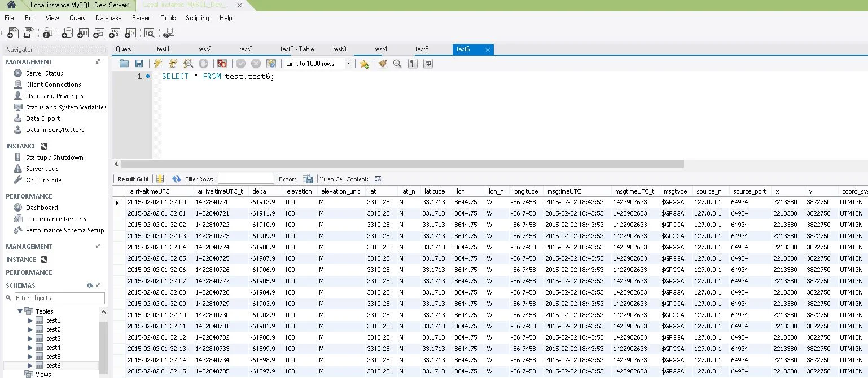Select cell with delta value -61912.9
Image resolution: width=868 pixels, height=378 pixels.
pyautogui.click(x=266, y=202)
